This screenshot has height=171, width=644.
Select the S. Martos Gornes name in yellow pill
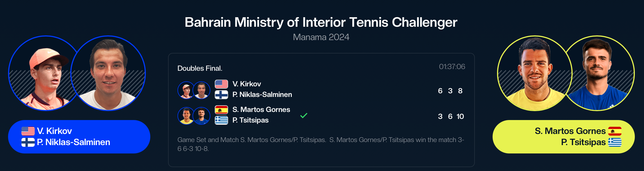[x=570, y=131]
